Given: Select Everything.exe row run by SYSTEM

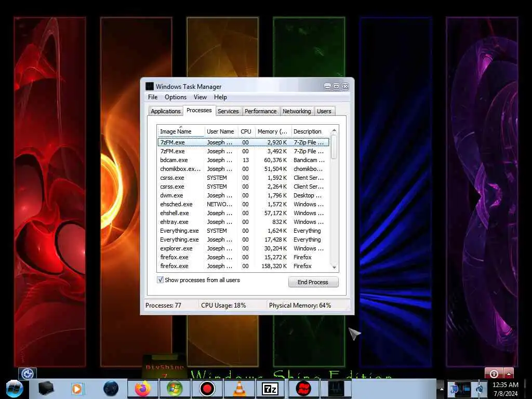Looking at the screenshot, I should 244,231.
